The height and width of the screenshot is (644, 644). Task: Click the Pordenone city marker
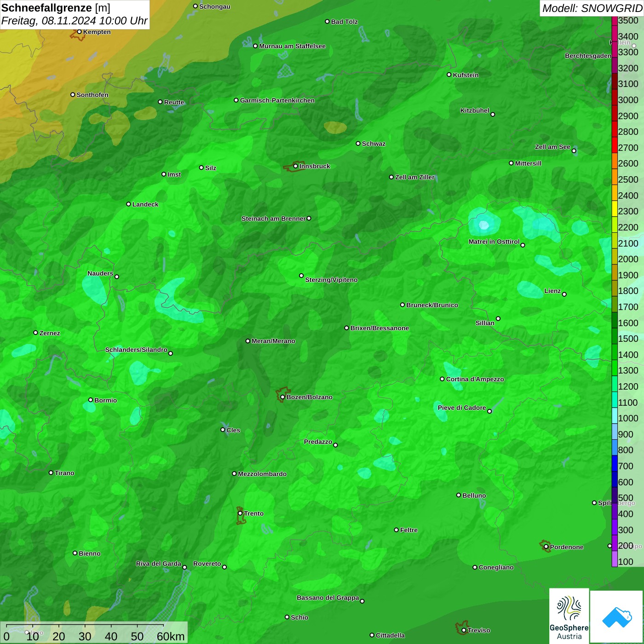pyautogui.click(x=546, y=547)
